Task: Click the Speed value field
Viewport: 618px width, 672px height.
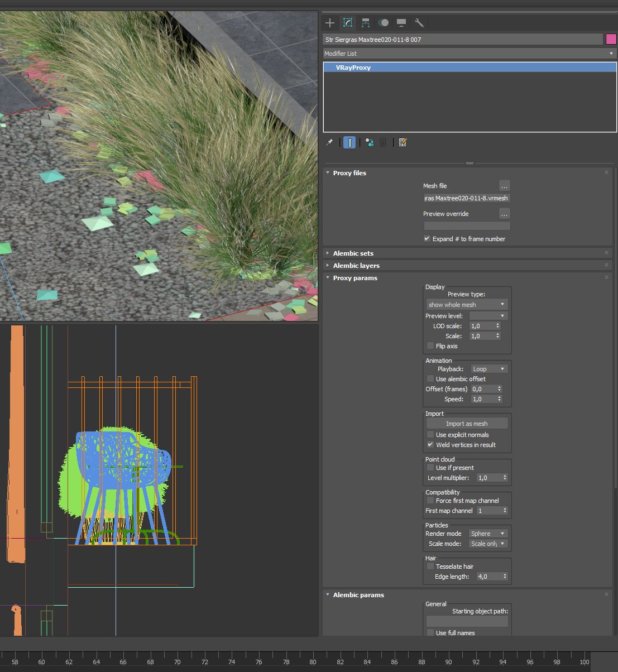Action: (x=483, y=399)
